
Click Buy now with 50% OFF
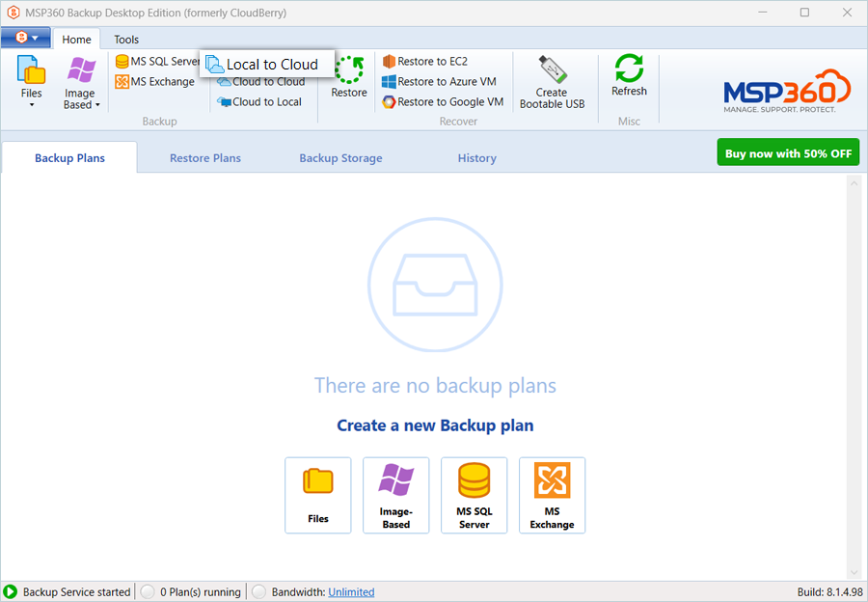(x=787, y=153)
